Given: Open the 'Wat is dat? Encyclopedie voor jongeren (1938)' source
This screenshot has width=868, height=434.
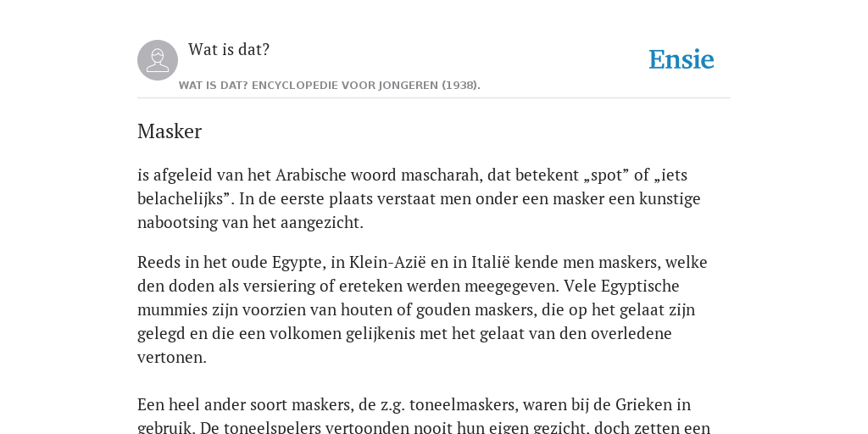Looking at the screenshot, I should coord(330,86).
